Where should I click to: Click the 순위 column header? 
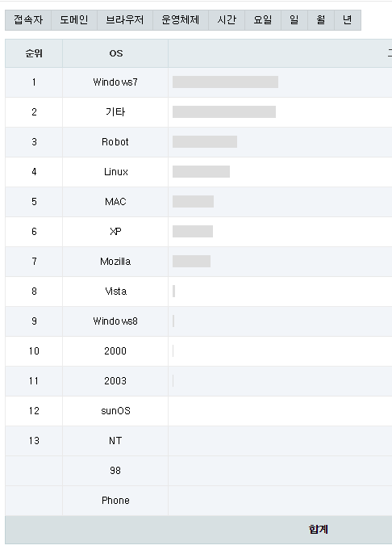pos(34,53)
